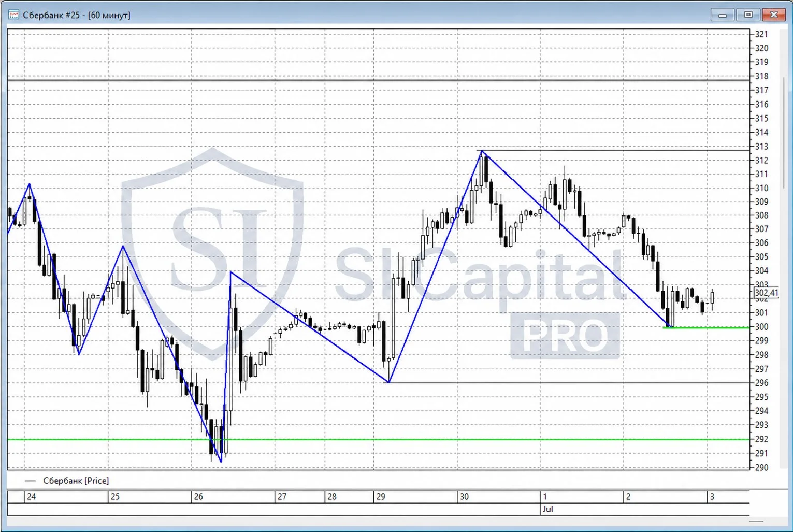This screenshot has height=532, width=793.
Task: Maximize the Сбербанк #25 chart window
Action: click(748, 15)
